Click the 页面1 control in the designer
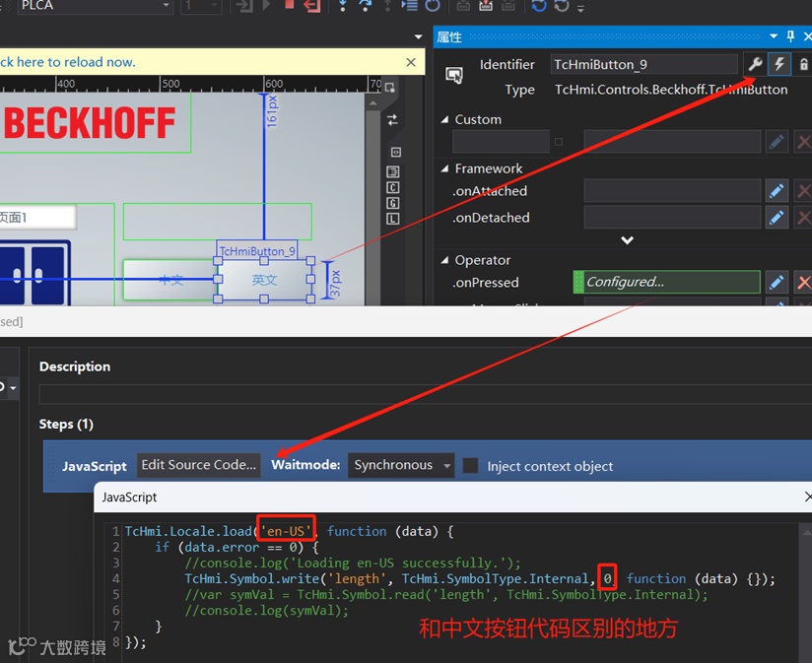The image size is (812, 663). tap(37, 218)
